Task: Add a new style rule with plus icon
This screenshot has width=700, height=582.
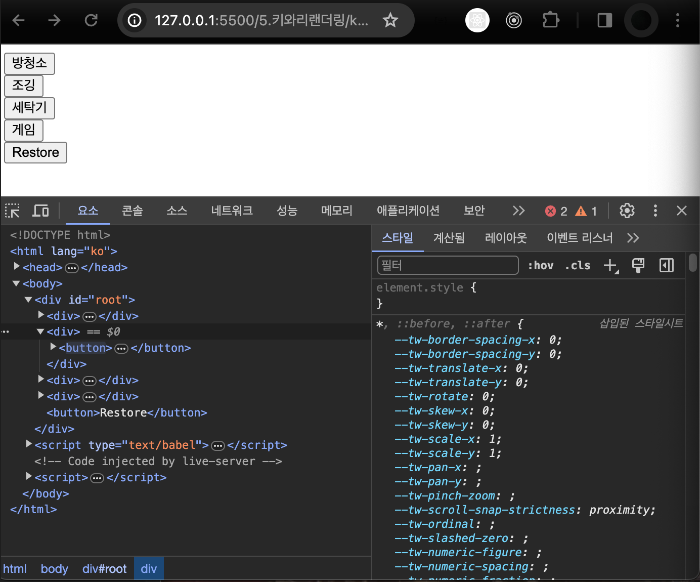Action: click(x=610, y=266)
